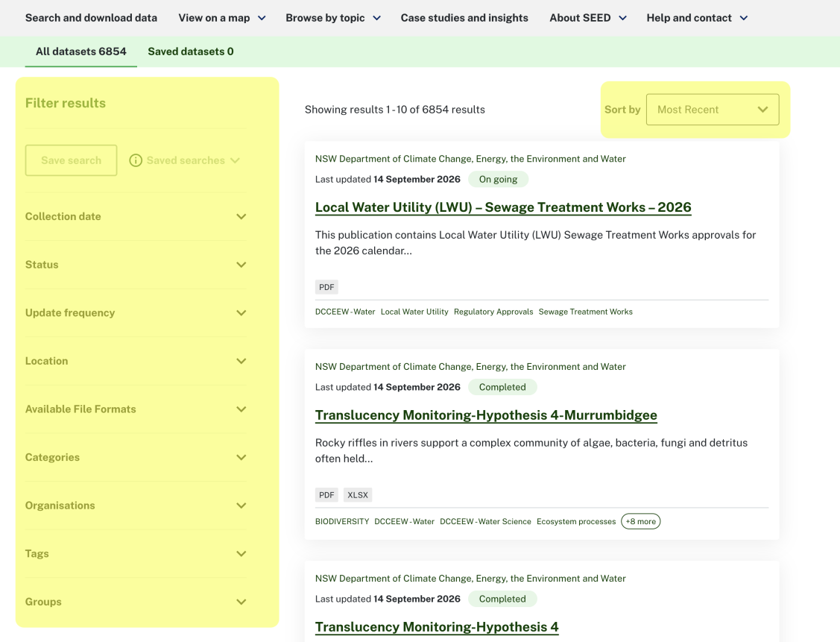The height and width of the screenshot is (642, 840).
Task: Expand the Browse by topic menu
Action: pos(332,18)
